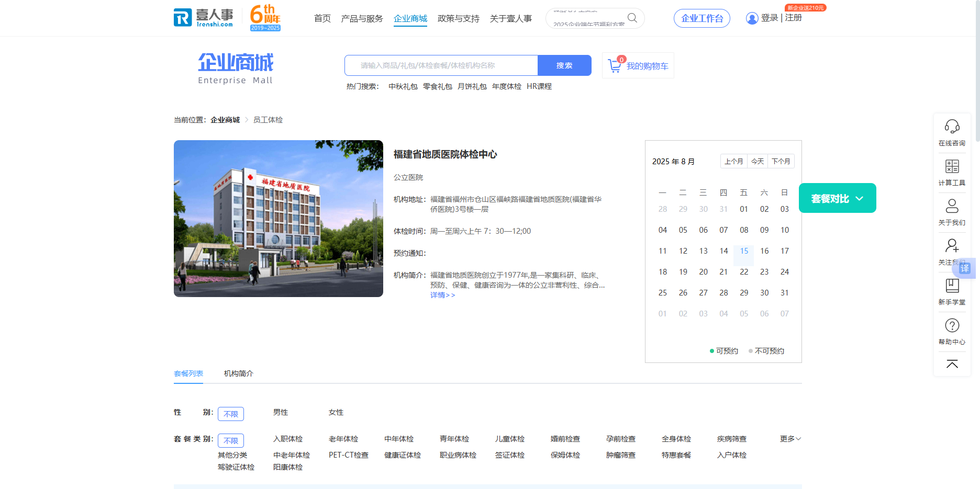This screenshot has width=980, height=489.
Task: Select 阳康体检 package category
Action: coord(288,467)
